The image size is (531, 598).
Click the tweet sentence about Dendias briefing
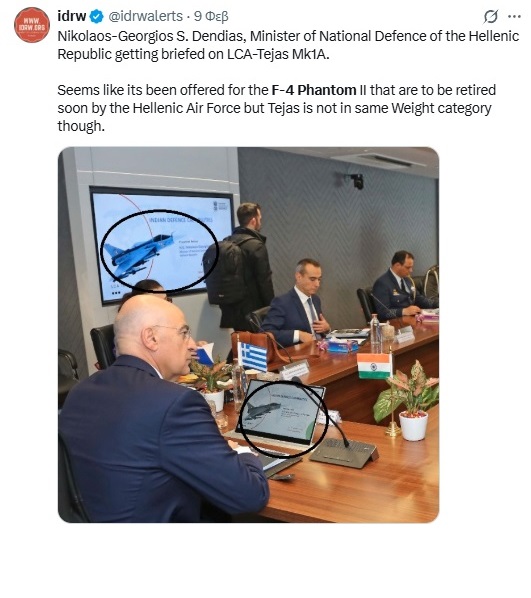[288, 45]
